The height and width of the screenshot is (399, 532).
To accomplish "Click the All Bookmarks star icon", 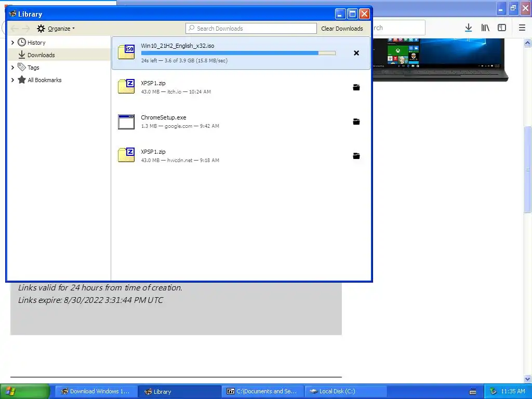I will (x=22, y=79).
